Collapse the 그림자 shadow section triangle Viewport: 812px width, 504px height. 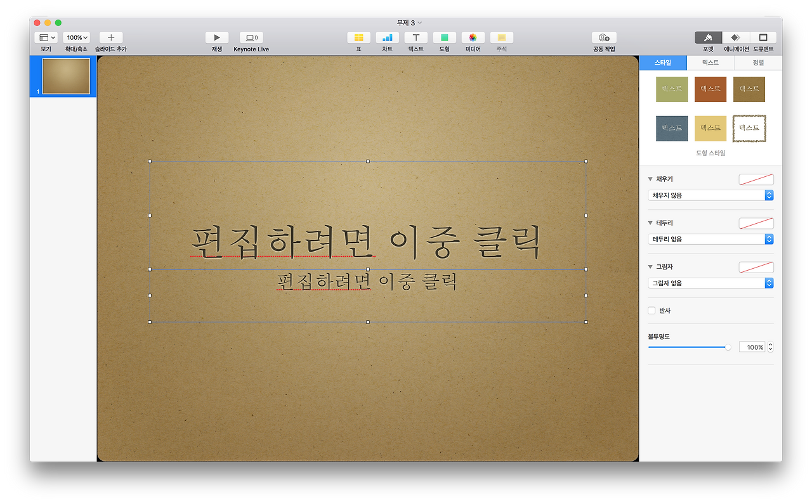tap(651, 266)
